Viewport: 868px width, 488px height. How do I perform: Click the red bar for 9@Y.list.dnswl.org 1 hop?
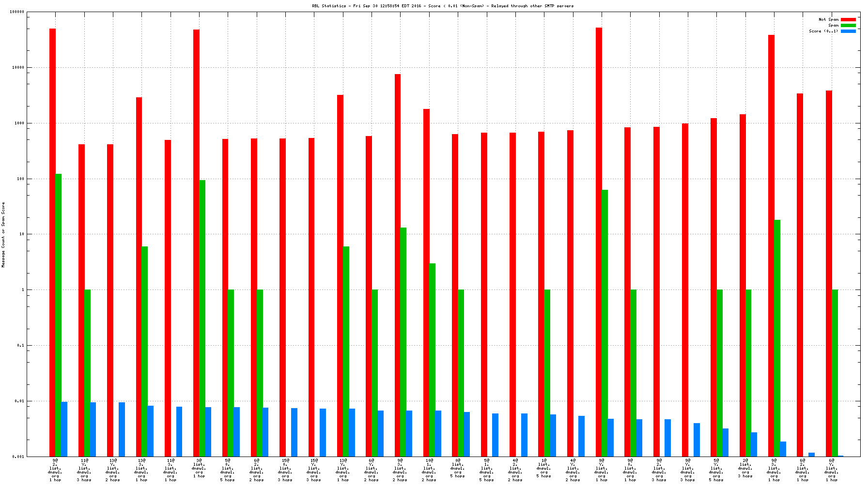tap(599, 242)
